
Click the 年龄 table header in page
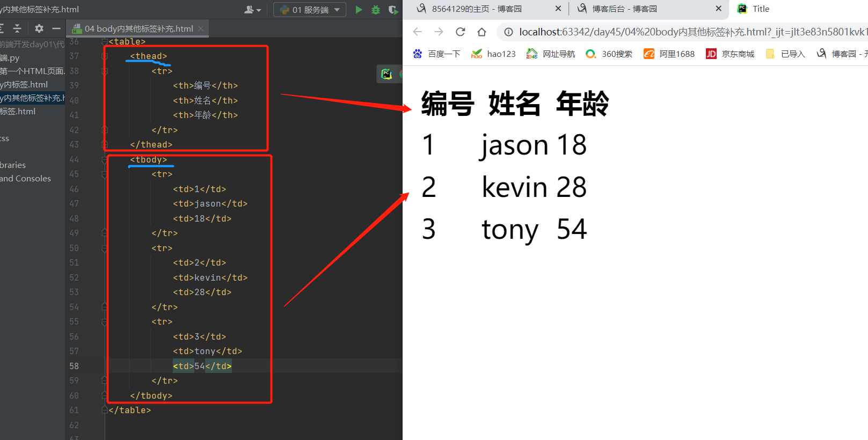click(x=582, y=104)
